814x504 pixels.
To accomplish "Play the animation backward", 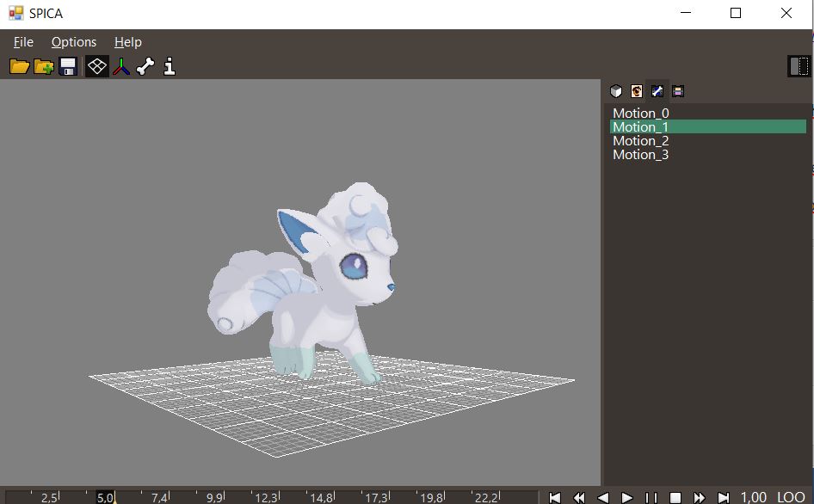I will [602, 498].
